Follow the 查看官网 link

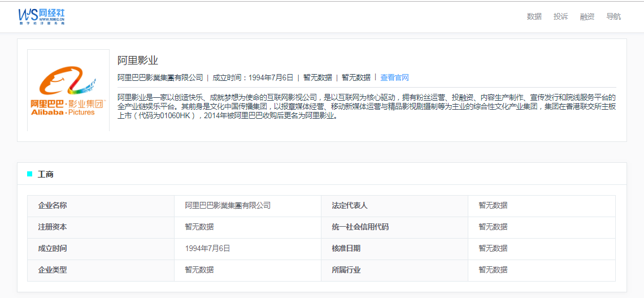[x=394, y=77]
